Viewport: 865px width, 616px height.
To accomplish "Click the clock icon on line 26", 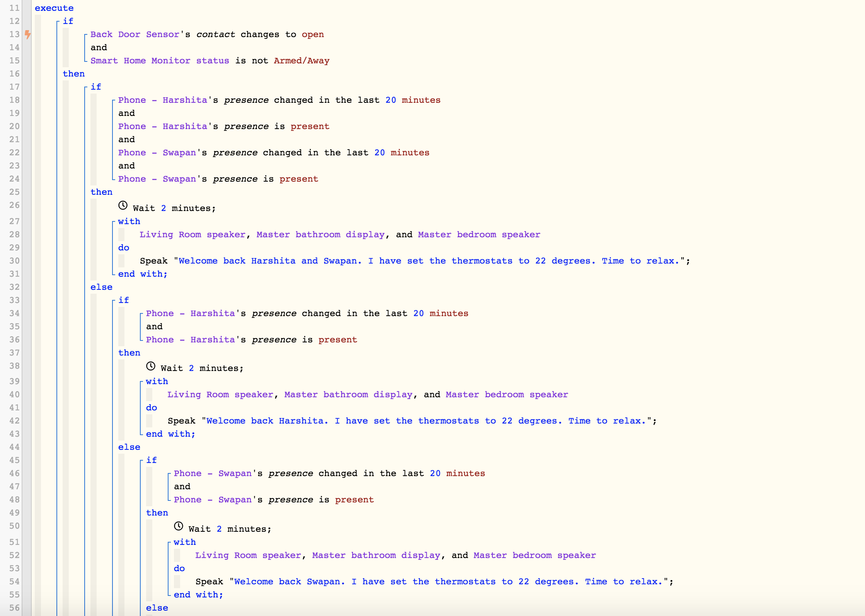I will pyautogui.click(x=123, y=205).
